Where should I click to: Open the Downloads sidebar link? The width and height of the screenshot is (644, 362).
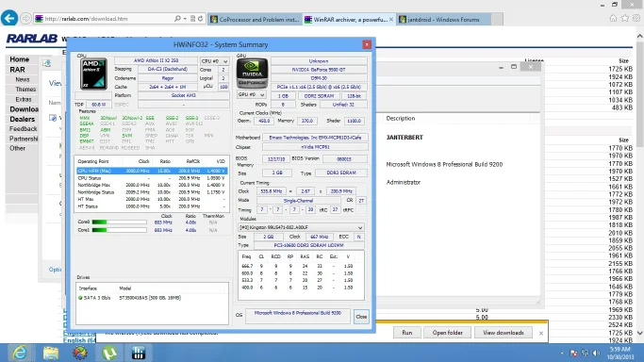(x=24, y=109)
